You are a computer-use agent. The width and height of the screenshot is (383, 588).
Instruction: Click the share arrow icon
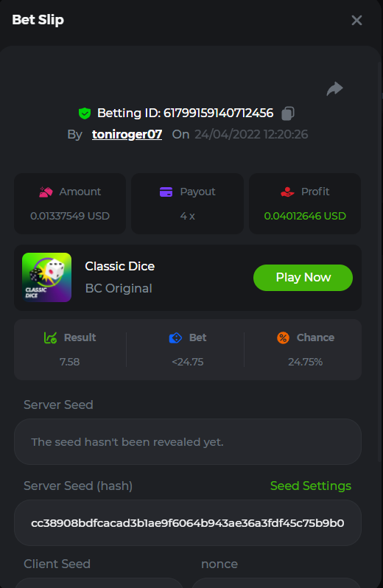[334, 89]
